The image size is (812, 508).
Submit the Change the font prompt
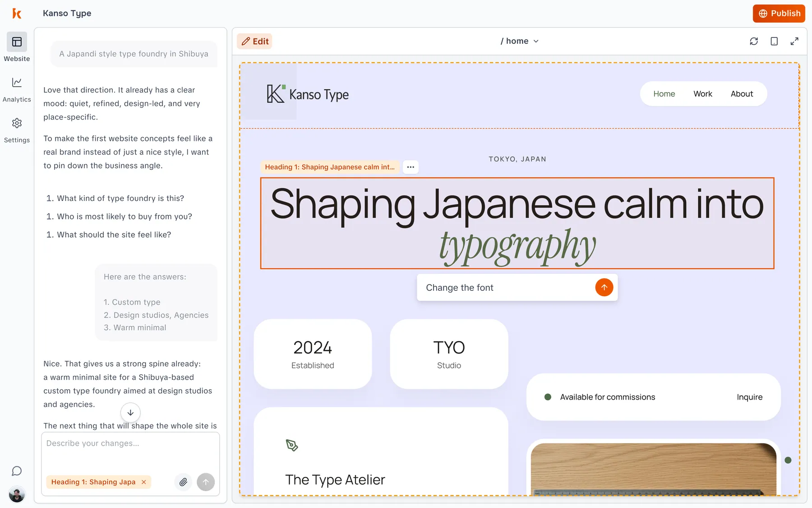coord(604,287)
